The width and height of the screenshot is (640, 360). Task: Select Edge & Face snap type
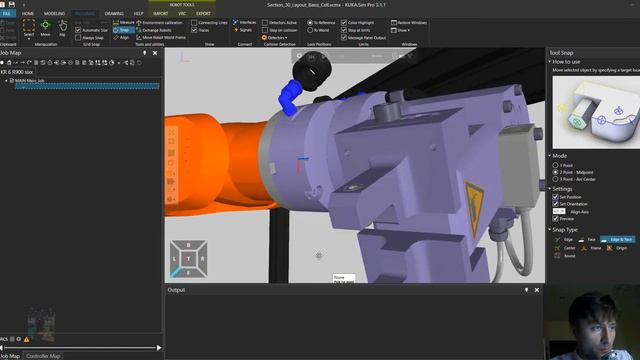pos(617,240)
